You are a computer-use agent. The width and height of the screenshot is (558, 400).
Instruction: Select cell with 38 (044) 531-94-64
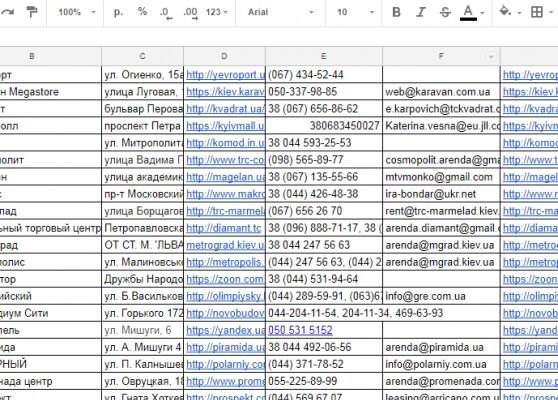click(324, 279)
